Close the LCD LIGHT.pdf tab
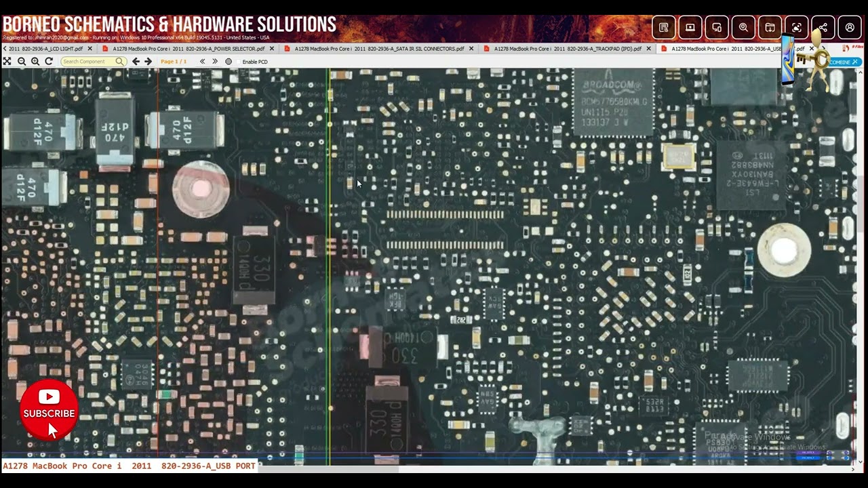This screenshot has width=868, height=488. pos(90,49)
